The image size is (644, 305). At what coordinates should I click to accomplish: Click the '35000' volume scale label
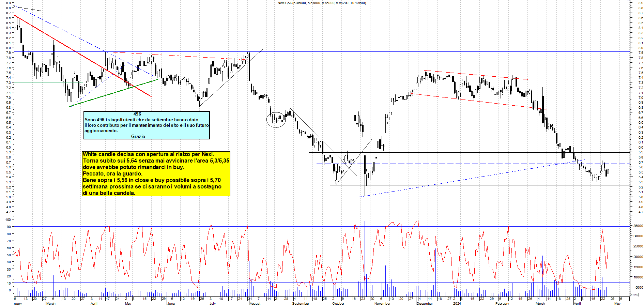coord(638,226)
